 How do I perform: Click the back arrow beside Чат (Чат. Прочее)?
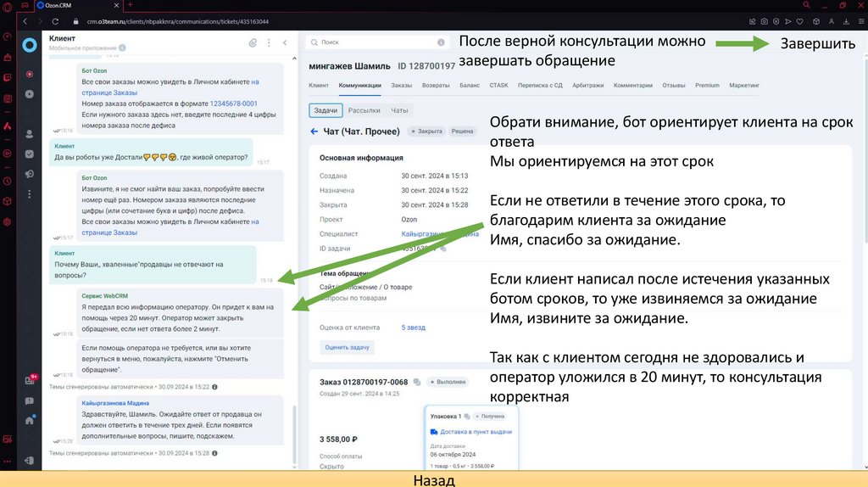314,132
